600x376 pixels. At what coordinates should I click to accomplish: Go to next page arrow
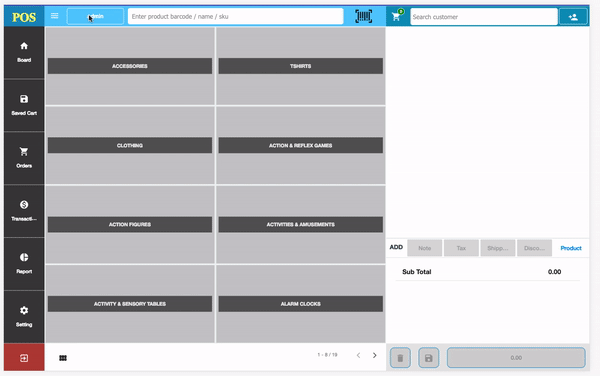pos(375,355)
